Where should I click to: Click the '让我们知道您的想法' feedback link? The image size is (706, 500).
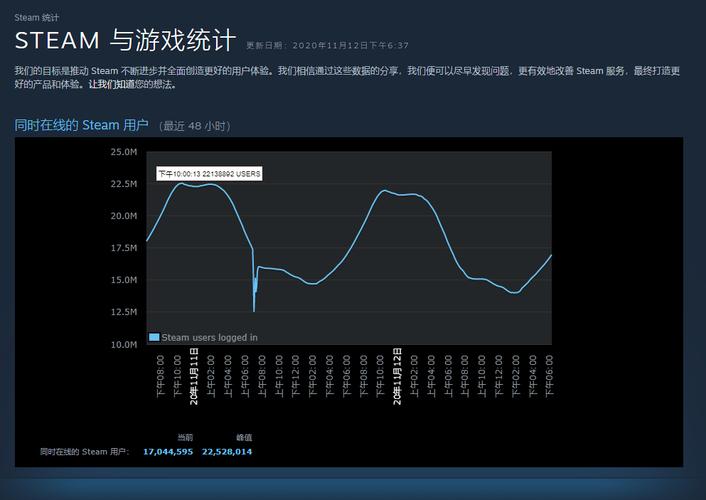pos(131,84)
